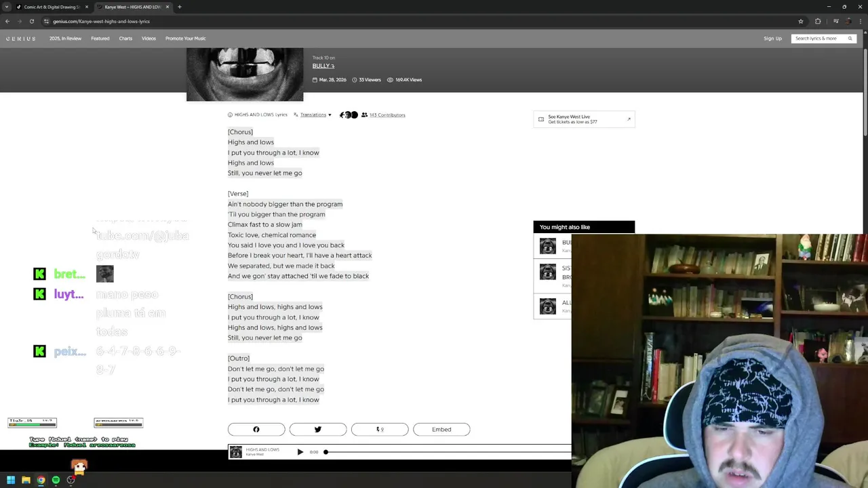Viewport: 868px width, 488px height.
Task: Open the BULLY album link
Action: [323, 66]
